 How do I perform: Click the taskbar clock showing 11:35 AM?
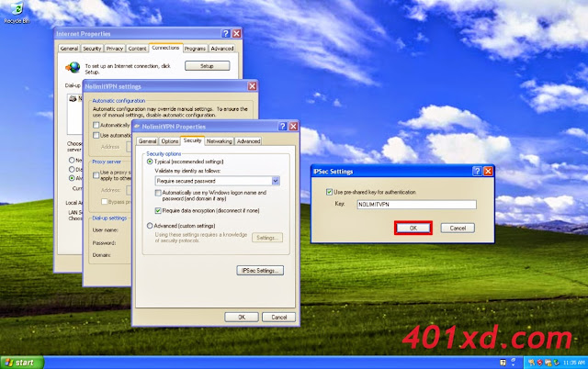[x=573, y=363]
